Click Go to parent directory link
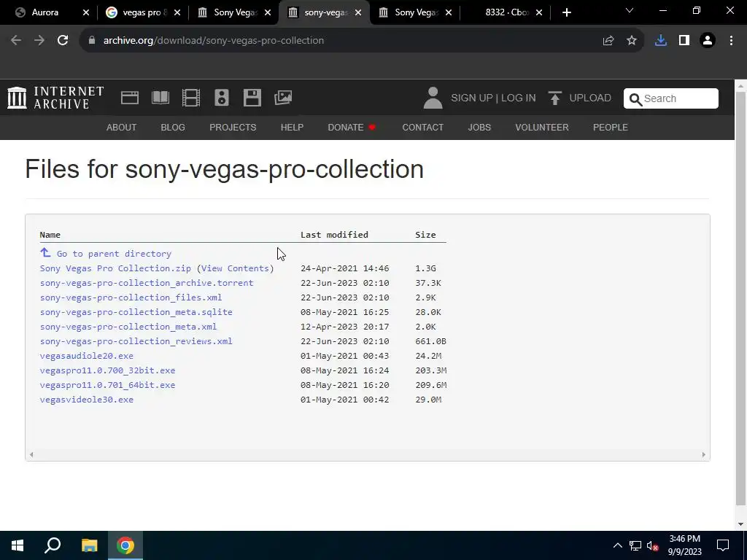 pyautogui.click(x=114, y=254)
